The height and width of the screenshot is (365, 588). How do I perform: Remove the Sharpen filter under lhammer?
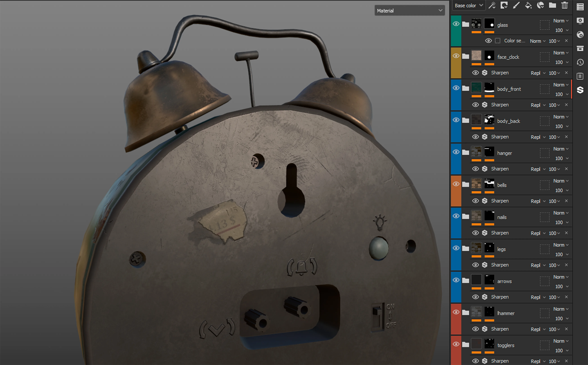(566, 329)
